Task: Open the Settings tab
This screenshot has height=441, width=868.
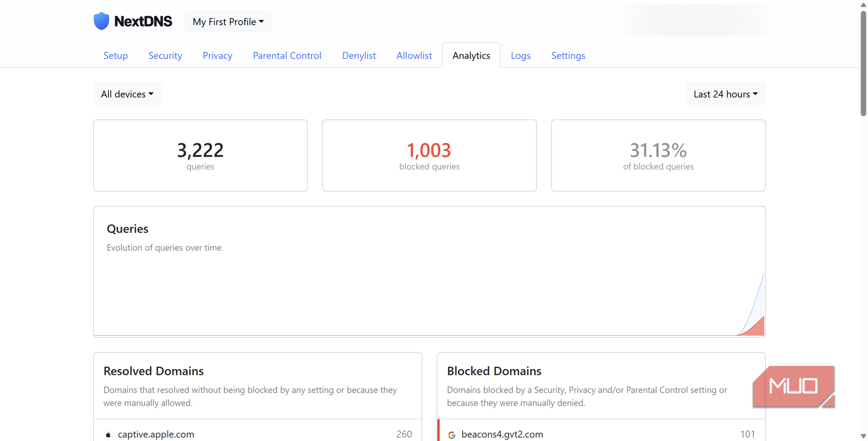Action: (568, 55)
